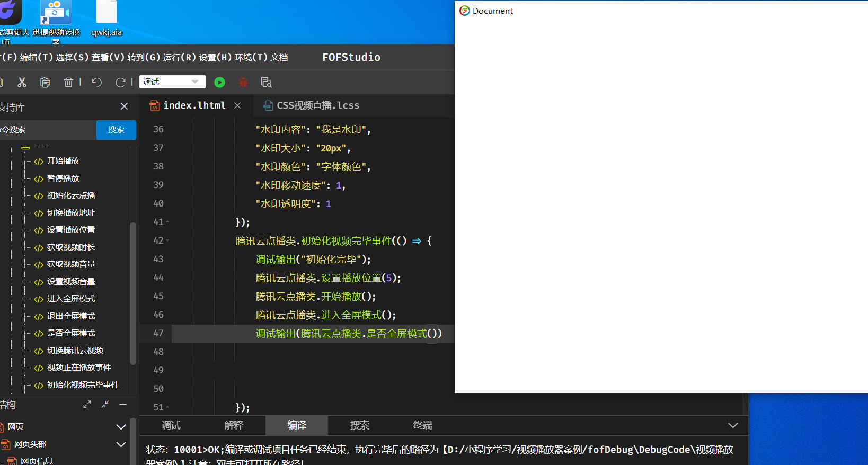Expand the structure panel with arrows icon
Image resolution: width=868 pixels, height=465 pixels.
pos(87,404)
